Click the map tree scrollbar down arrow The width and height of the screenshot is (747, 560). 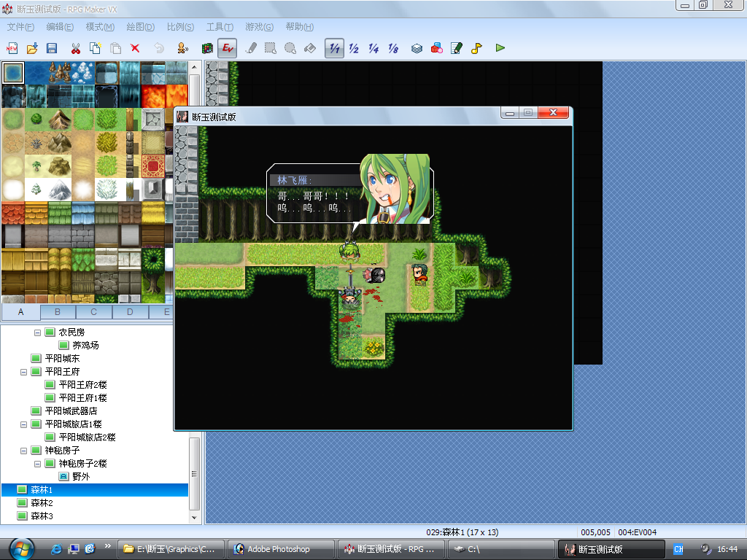[x=194, y=518]
